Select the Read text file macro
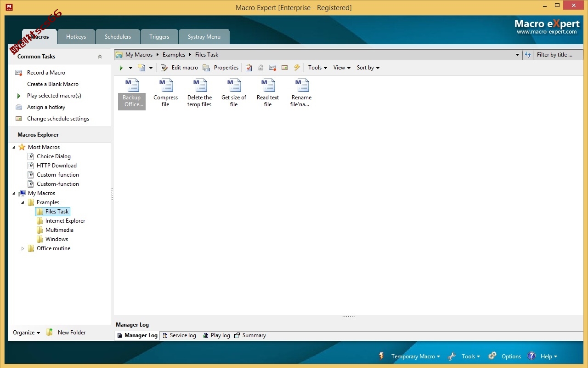Image resolution: width=588 pixels, height=368 pixels. (268, 93)
